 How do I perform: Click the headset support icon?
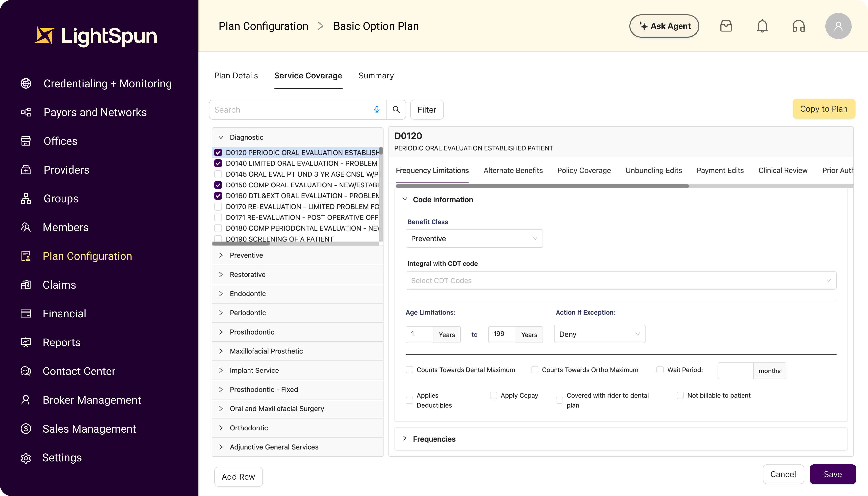[798, 26]
